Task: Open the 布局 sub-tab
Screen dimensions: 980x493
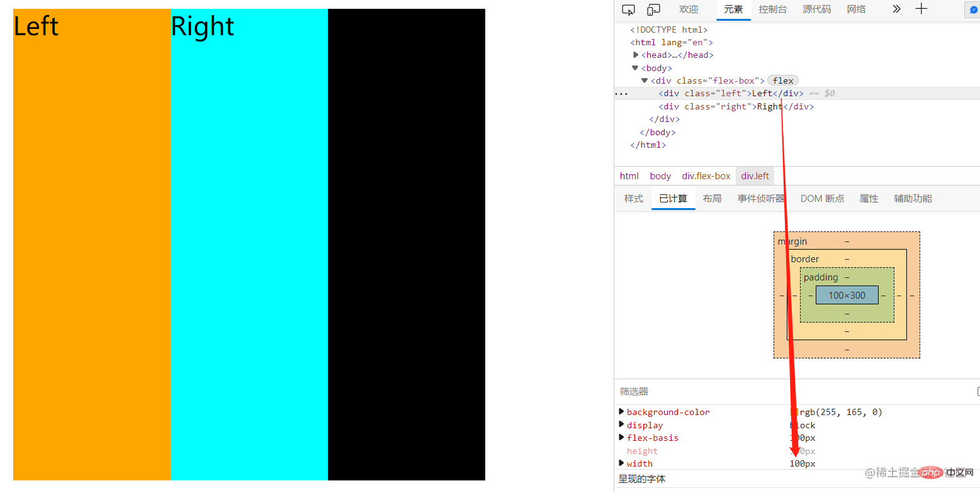Action: 712,199
